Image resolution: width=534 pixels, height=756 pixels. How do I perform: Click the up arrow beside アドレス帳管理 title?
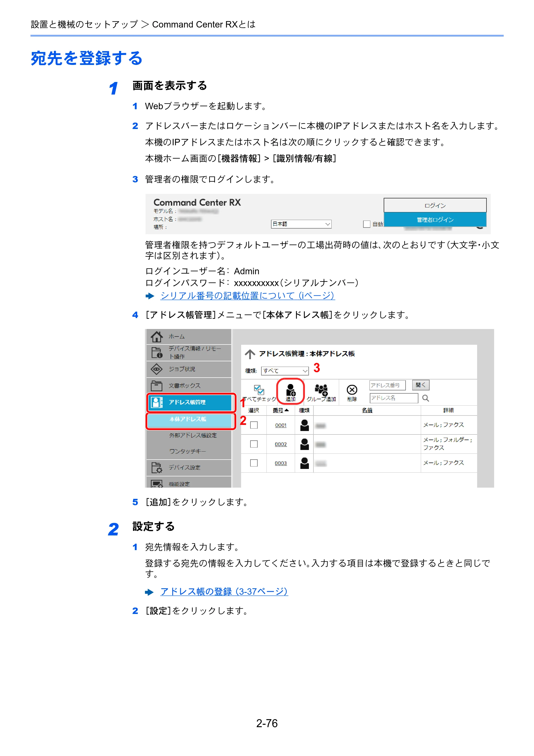[x=250, y=354]
